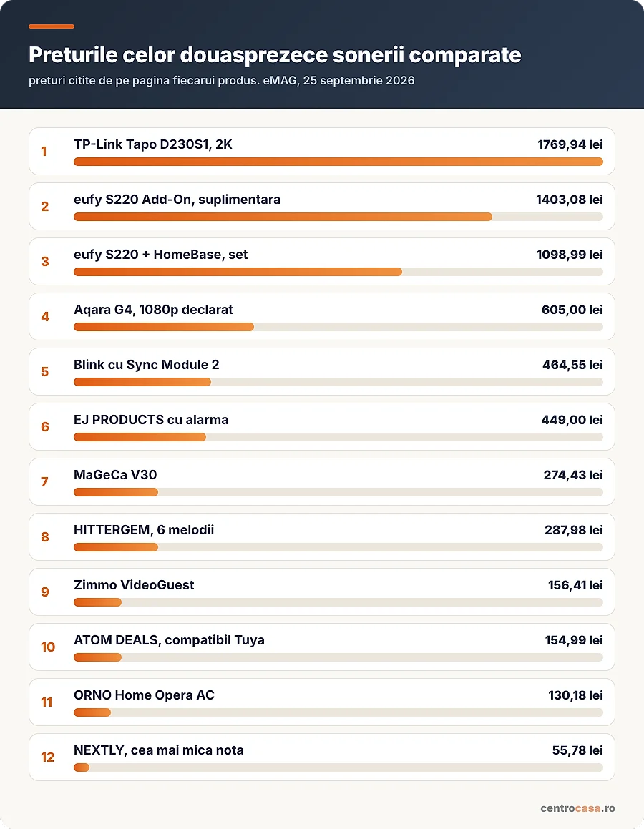This screenshot has height=829, width=644.
Task: Visit the centrocasa.ro logo link
Action: pos(577,808)
